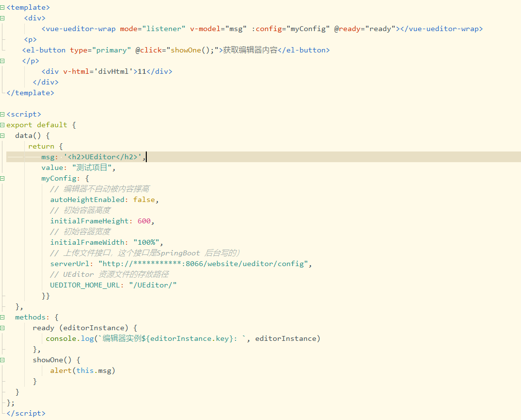Click the "/UEditor/" string value
521x420 pixels.
pos(153,285)
